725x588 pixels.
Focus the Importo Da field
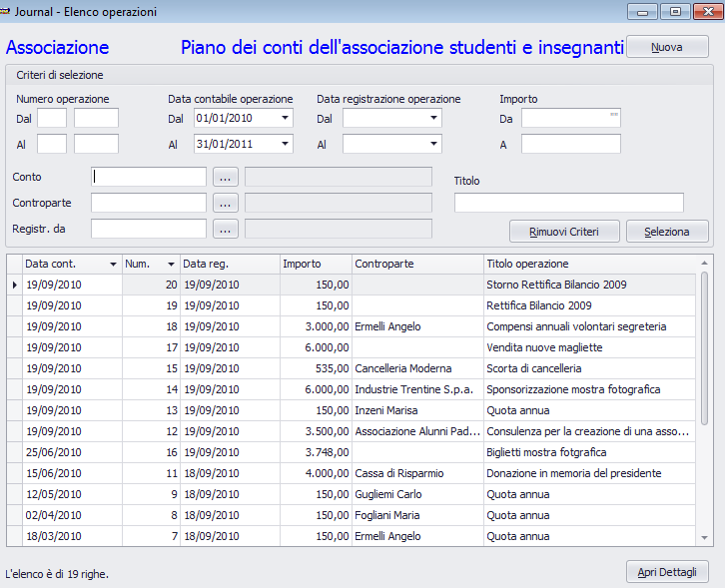pos(571,118)
